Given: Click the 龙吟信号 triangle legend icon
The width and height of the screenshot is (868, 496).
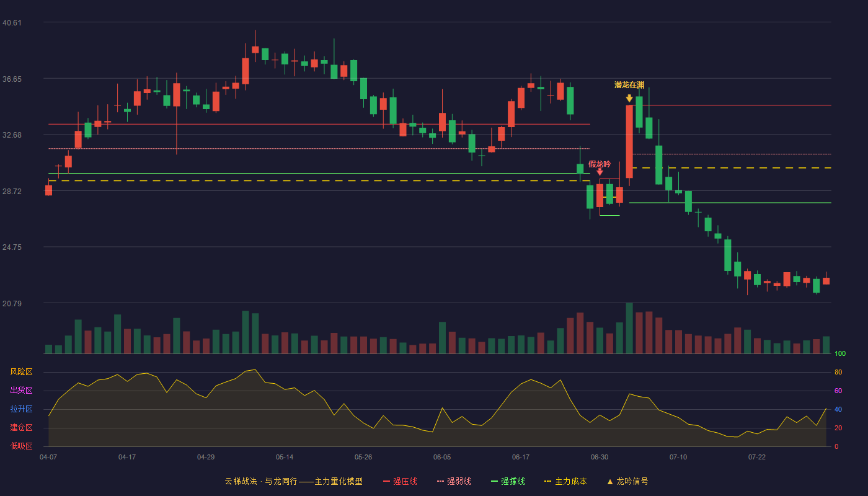Looking at the screenshot, I should (610, 481).
